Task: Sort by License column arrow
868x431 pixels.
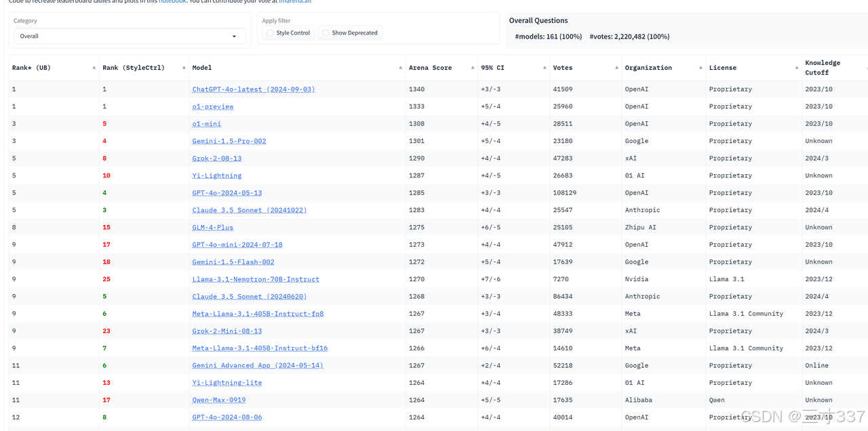Action: coord(797,68)
